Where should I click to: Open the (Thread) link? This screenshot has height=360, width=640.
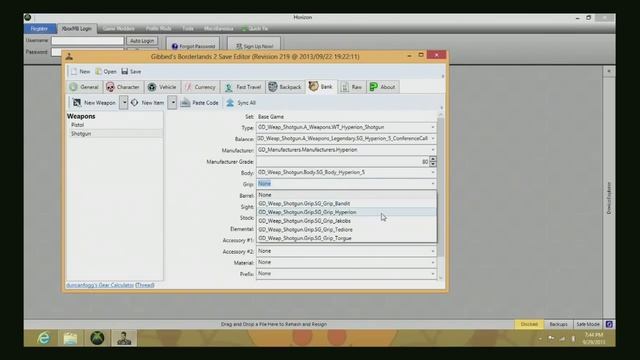coord(144,285)
